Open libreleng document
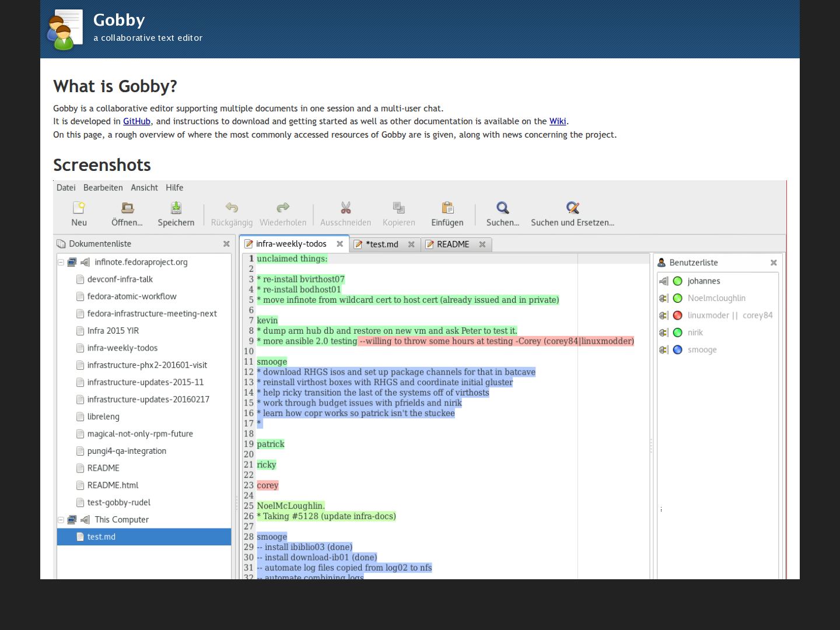Image resolution: width=840 pixels, height=630 pixels. [103, 416]
